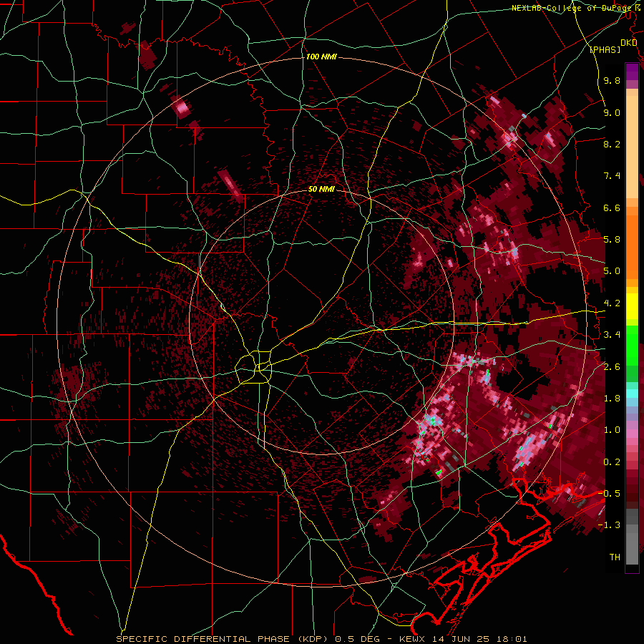This screenshot has height=644, width=644.
Task: Click the 5.0 value on the color scale
Action: point(612,271)
